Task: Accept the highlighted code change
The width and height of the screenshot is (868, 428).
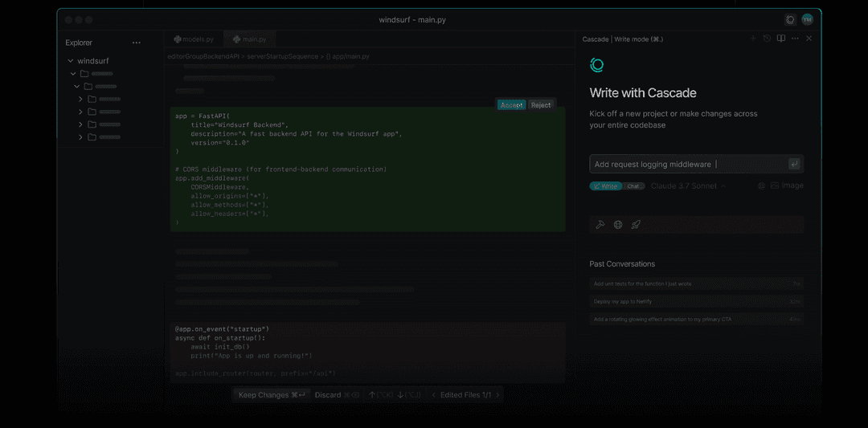Action: 511,105
